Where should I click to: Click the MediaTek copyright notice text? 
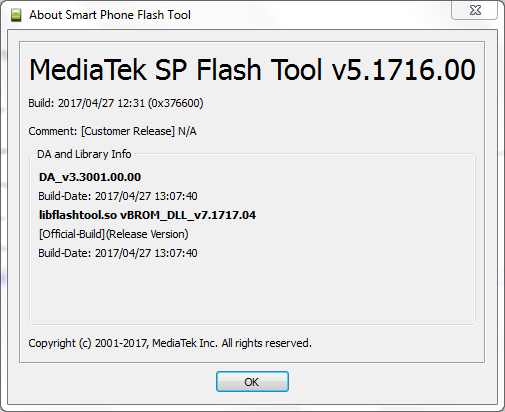170,343
